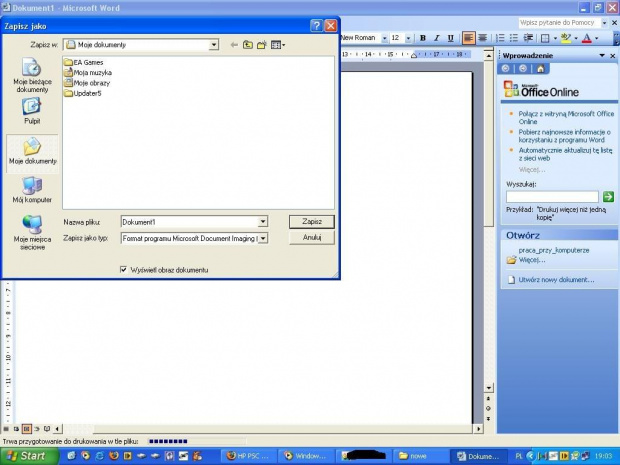This screenshot has width=620, height=465.
Task: Open the Wprowadzenie task pane menu arrow
Action: (x=602, y=55)
